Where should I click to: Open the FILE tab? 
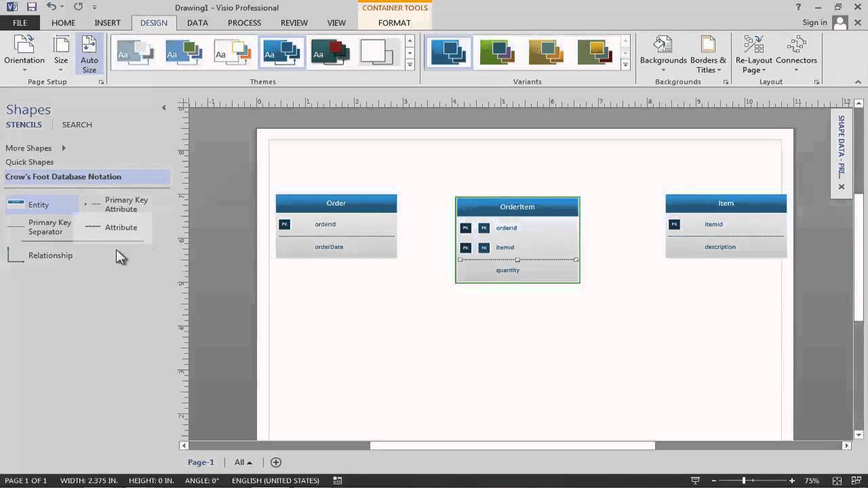[20, 22]
